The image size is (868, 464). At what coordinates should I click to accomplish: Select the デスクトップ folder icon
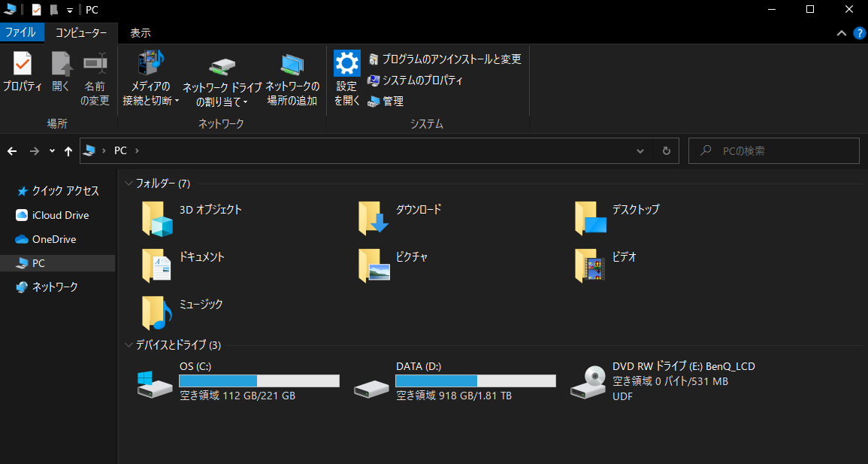[590, 218]
